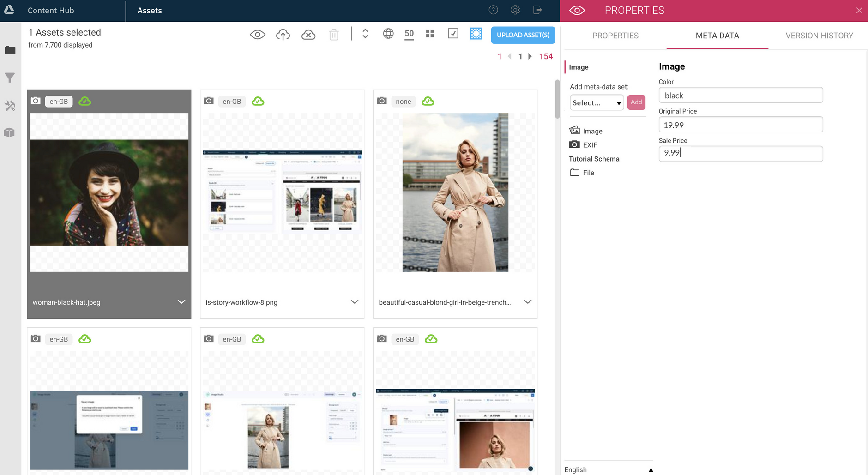Select Image in the meta-data set list
Screen dimensions: 868x475
click(586, 131)
